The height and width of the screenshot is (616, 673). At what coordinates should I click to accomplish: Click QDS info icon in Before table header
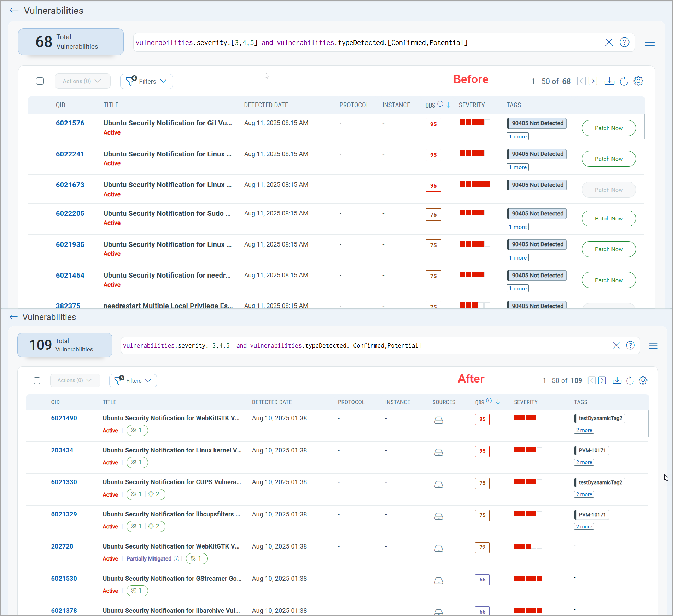click(x=440, y=104)
